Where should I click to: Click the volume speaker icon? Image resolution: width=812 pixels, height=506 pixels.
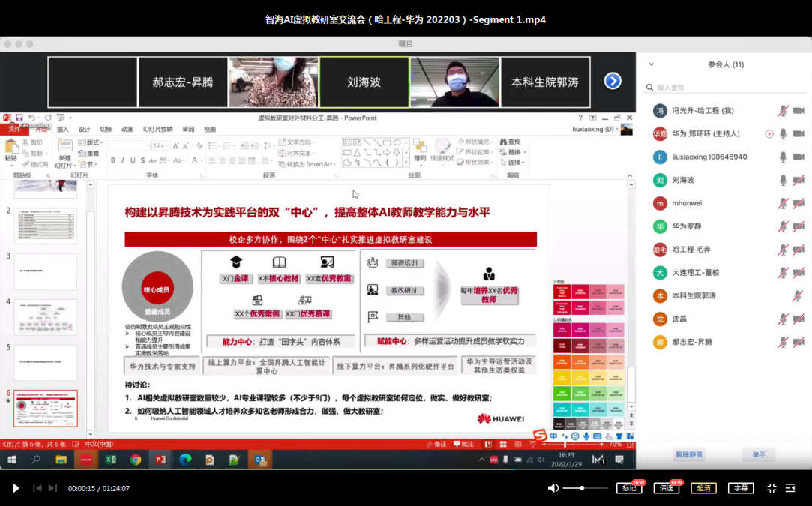553,488
